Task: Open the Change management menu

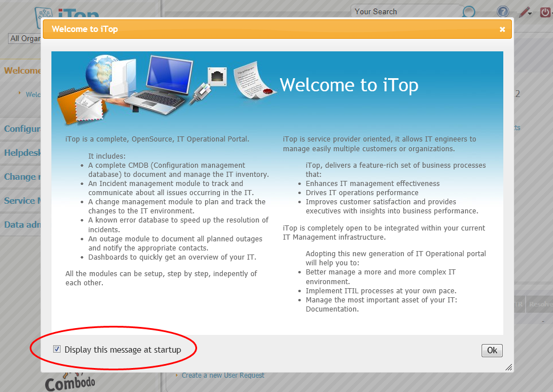Action: [22, 176]
